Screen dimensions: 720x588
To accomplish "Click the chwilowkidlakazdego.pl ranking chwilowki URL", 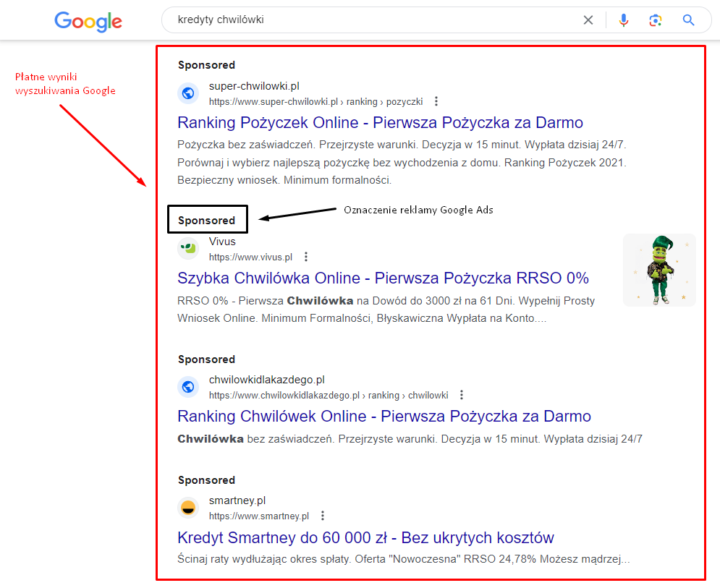I will point(329,396).
